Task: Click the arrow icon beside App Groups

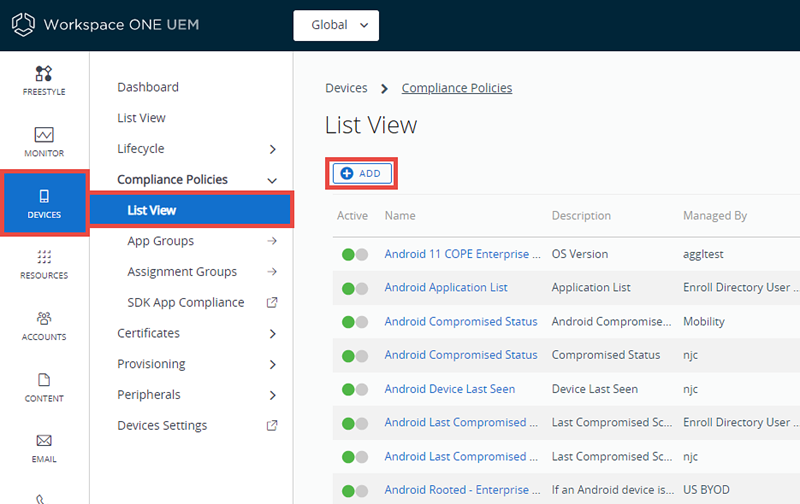Action: (272, 241)
